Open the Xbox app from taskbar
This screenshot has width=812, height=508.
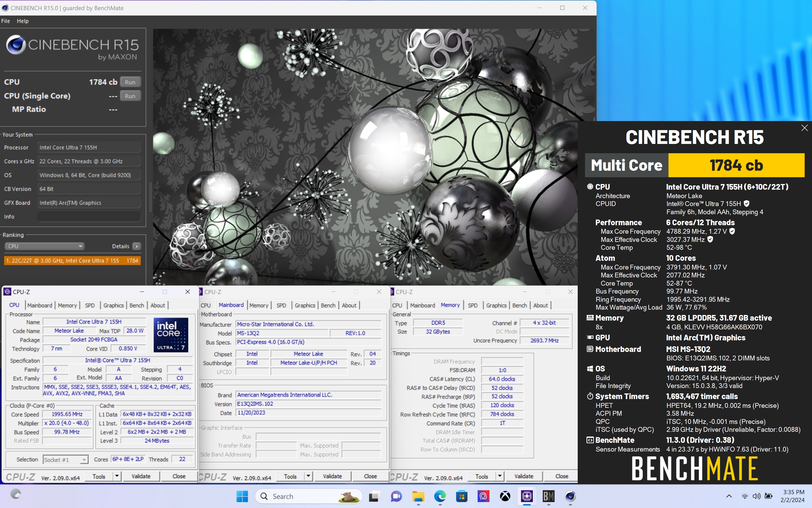(505, 496)
